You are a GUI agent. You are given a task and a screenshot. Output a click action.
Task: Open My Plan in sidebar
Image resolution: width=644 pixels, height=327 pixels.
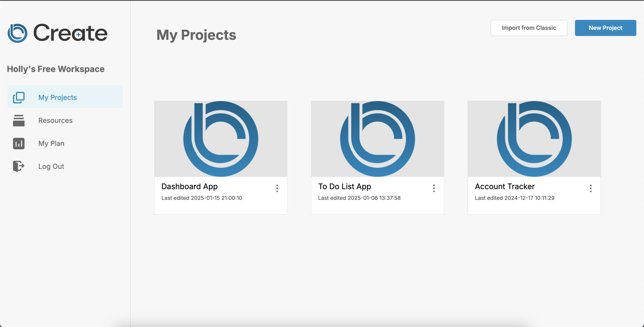(x=65, y=143)
